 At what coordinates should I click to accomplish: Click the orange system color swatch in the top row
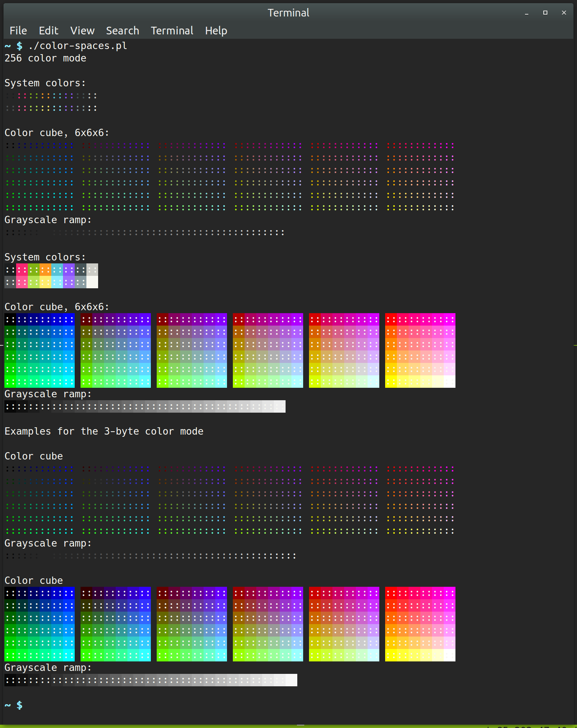[45, 270]
